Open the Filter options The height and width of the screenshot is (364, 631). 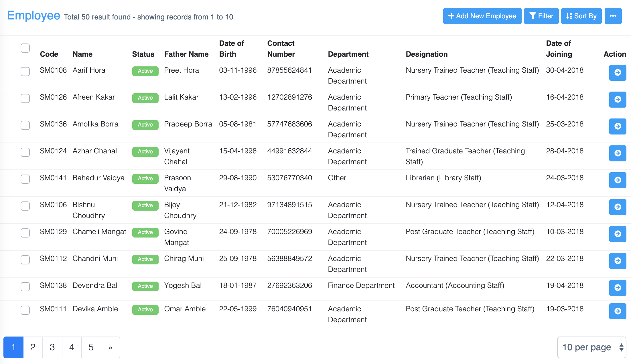click(541, 16)
